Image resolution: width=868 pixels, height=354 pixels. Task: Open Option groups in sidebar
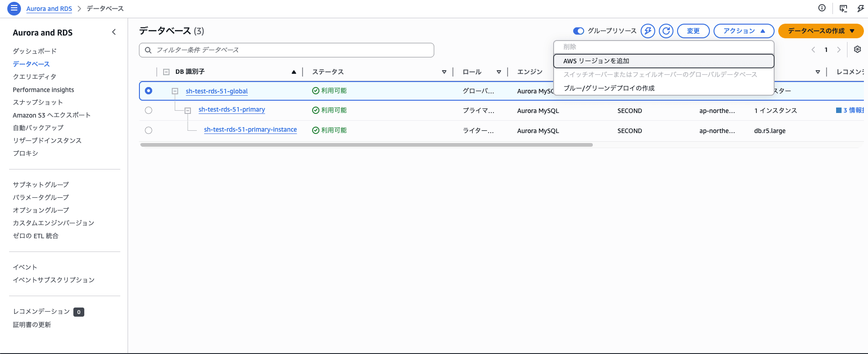[41, 210]
